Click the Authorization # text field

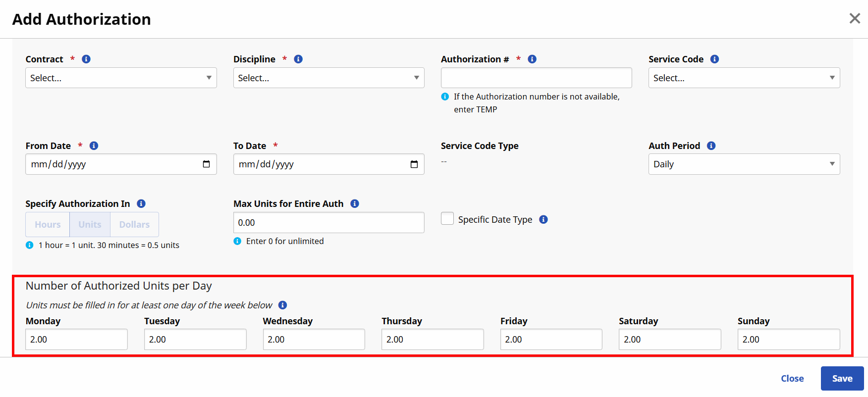tap(536, 78)
